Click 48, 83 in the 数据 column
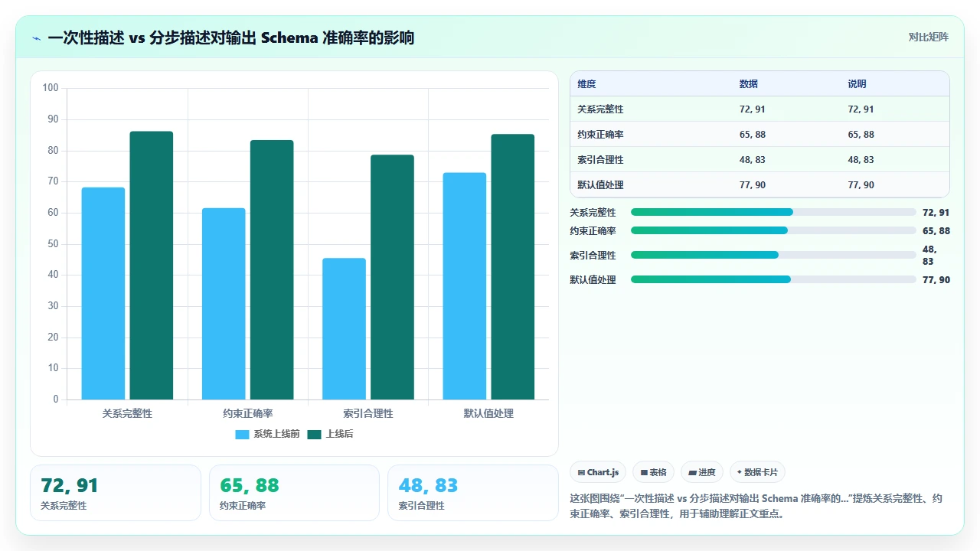This screenshot has height=551, width=980. click(752, 160)
